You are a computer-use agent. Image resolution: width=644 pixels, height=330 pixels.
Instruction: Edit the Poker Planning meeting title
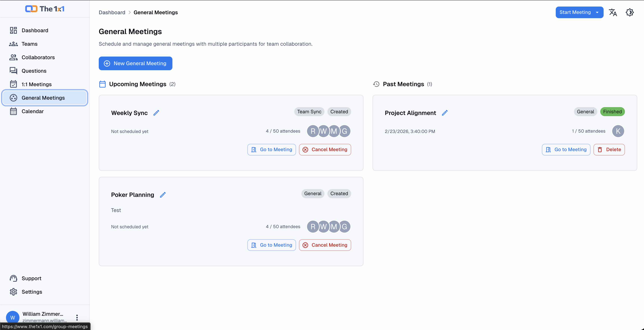coord(163,195)
